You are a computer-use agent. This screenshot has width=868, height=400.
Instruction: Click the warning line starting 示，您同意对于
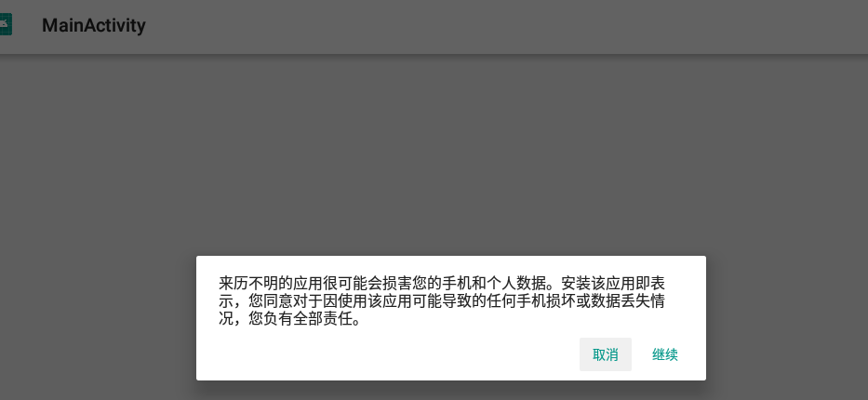(442, 301)
